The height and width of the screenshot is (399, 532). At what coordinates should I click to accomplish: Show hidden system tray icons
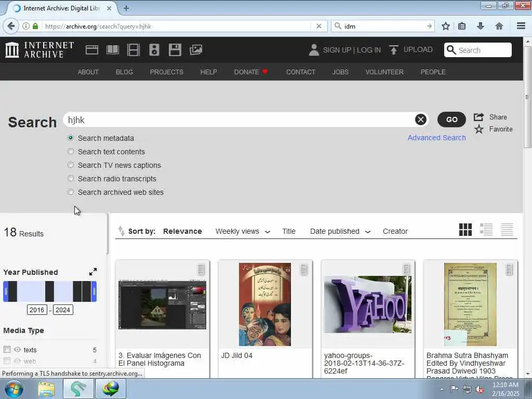(x=442, y=390)
